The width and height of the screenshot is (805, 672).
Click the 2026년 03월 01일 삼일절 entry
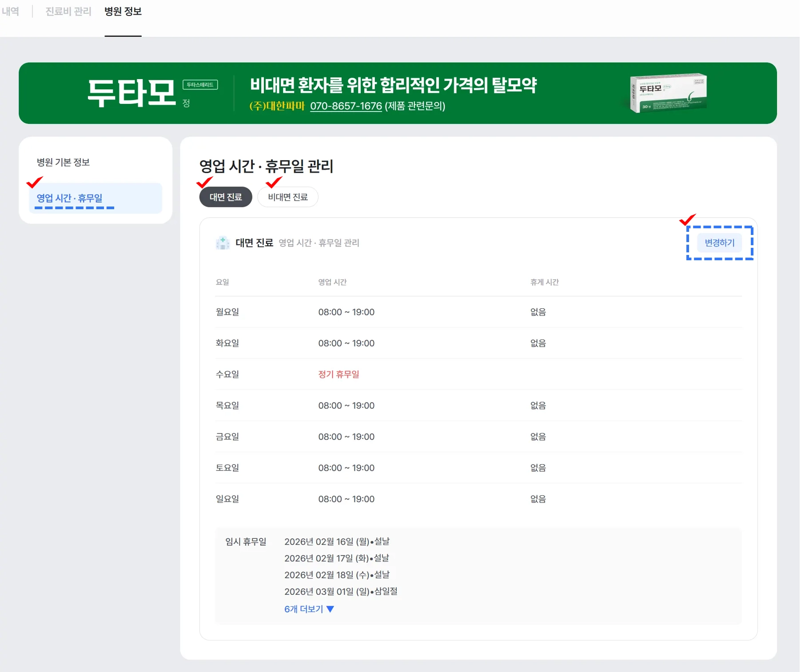[341, 592]
